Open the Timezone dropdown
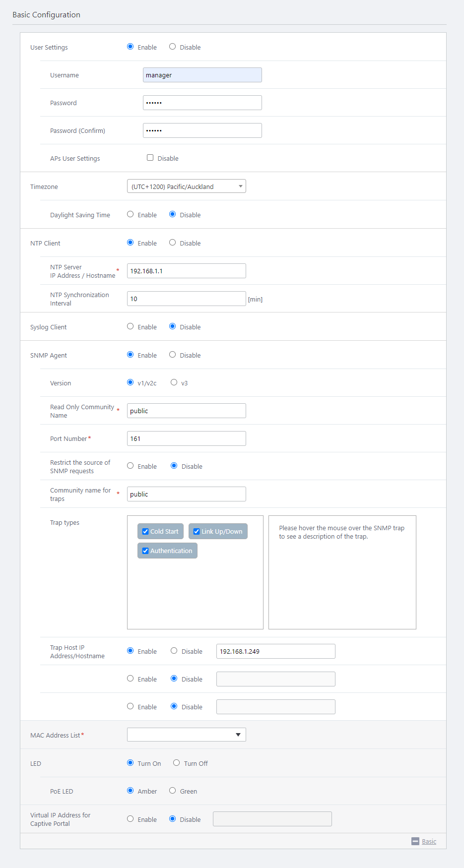Image resolution: width=464 pixels, height=868 pixels. [186, 186]
